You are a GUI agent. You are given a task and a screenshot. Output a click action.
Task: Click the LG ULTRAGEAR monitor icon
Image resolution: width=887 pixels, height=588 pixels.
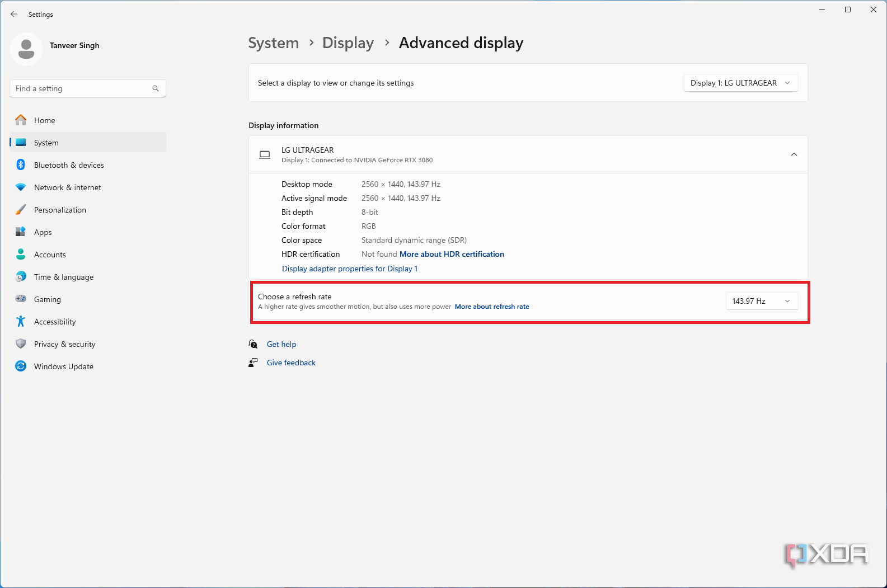(x=265, y=154)
